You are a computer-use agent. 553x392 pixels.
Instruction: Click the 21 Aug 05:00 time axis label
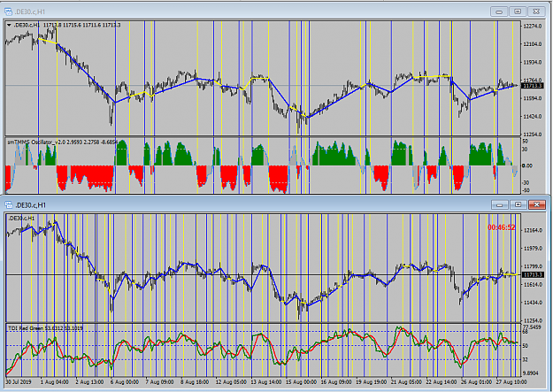(x=406, y=382)
